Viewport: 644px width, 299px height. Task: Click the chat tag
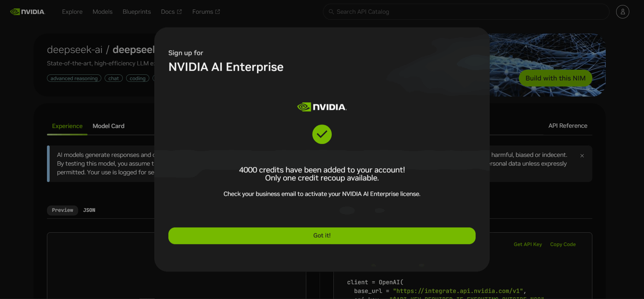(x=114, y=78)
